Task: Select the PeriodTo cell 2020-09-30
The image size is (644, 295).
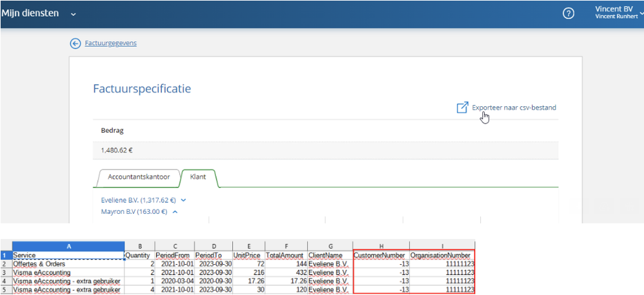Action: pyautogui.click(x=213, y=281)
